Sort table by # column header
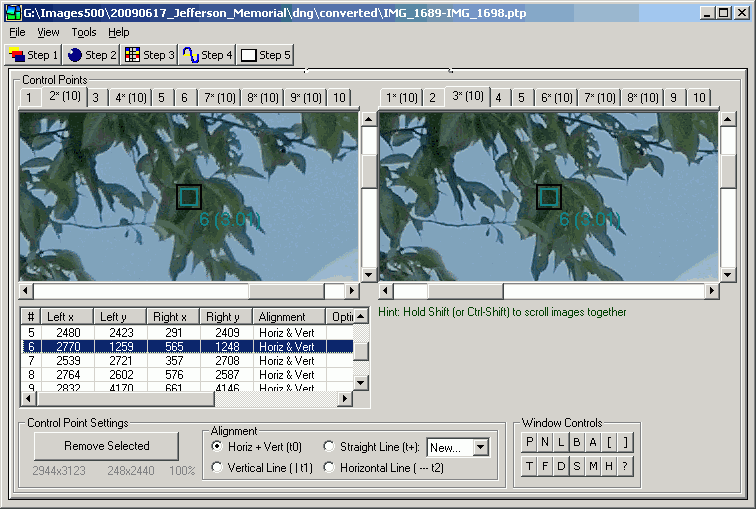 click(x=31, y=317)
